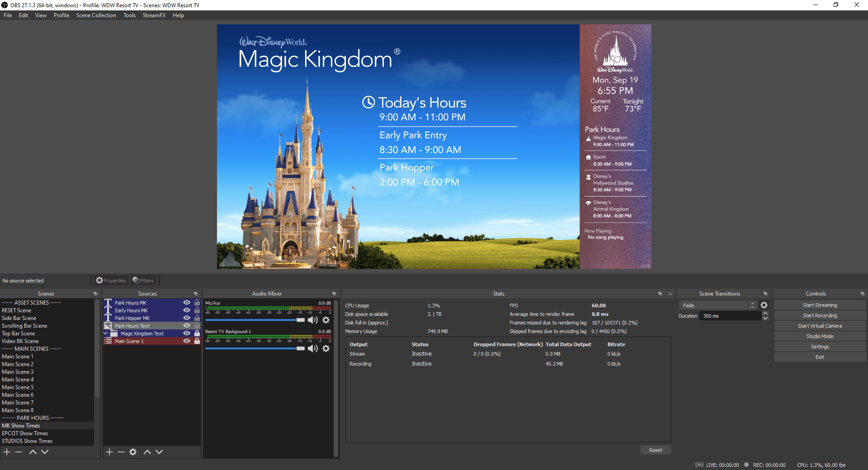Collapse the Magic Kingdom Text group
868x470 pixels.
[106, 333]
